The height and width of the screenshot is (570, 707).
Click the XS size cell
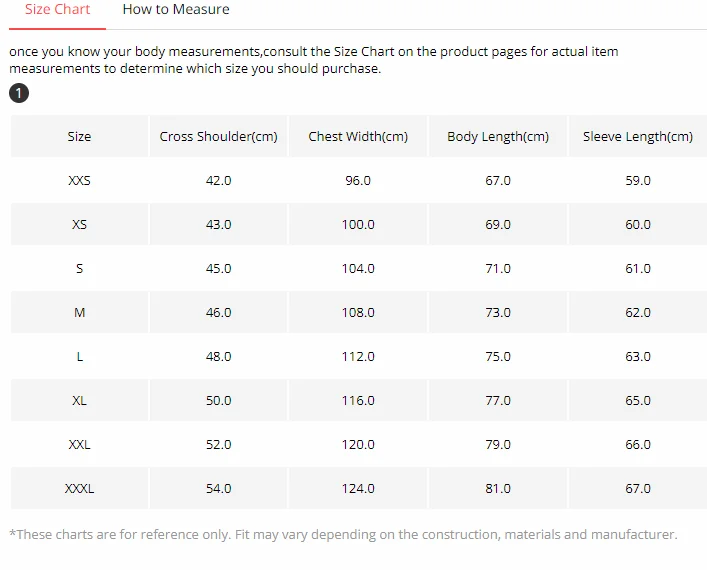(x=79, y=225)
